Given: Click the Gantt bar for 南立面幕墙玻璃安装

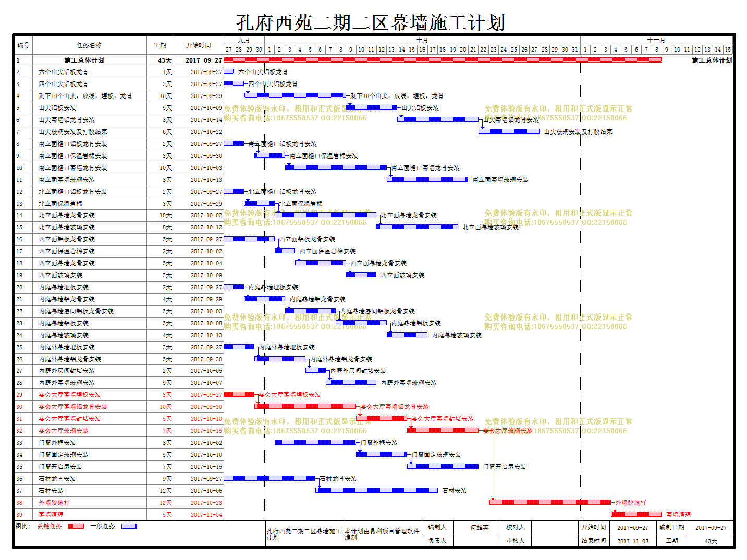Looking at the screenshot, I should [x=427, y=179].
